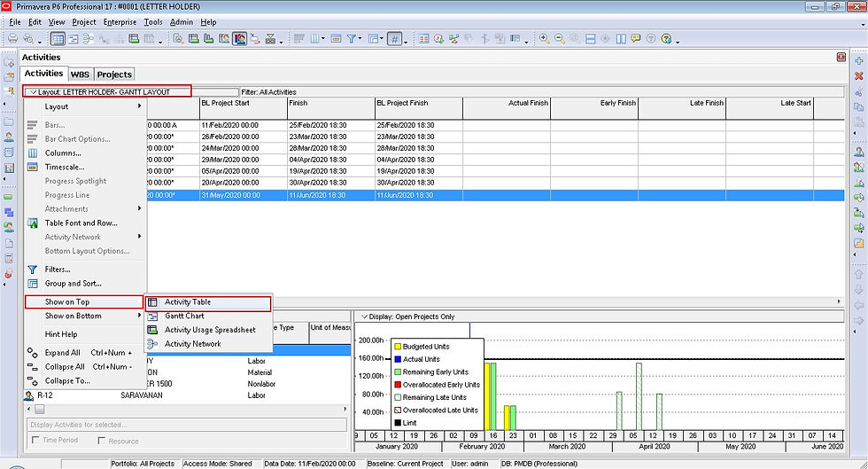The height and width of the screenshot is (469, 868).
Task: Toggle the # line numbers toolbar button
Action: tap(394, 39)
